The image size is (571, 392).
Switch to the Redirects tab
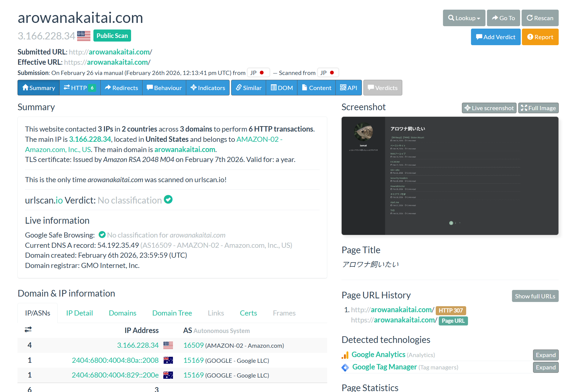[121, 88]
